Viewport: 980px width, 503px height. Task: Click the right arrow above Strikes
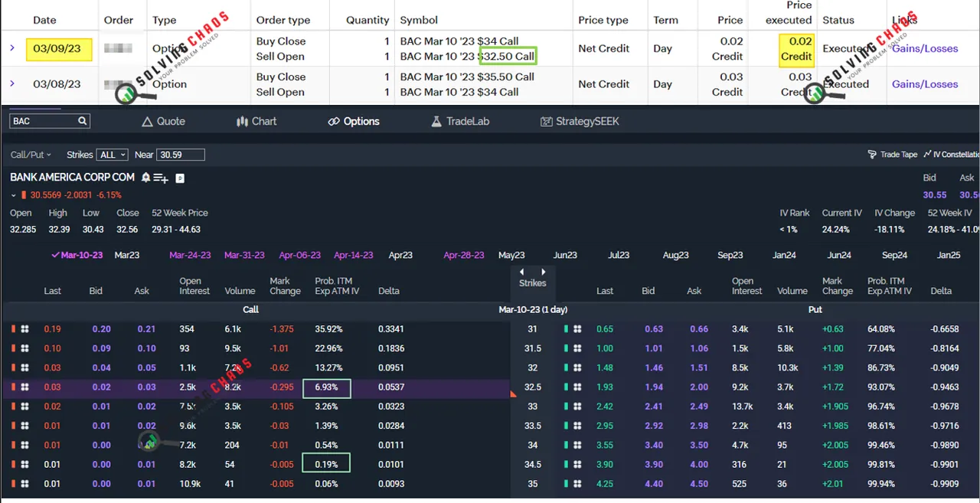click(x=544, y=272)
